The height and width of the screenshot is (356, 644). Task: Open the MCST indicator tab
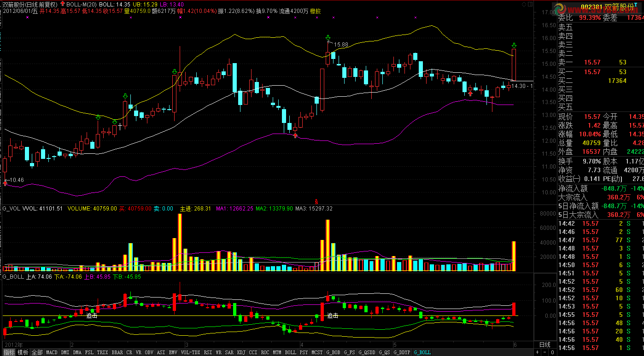coord(317,352)
